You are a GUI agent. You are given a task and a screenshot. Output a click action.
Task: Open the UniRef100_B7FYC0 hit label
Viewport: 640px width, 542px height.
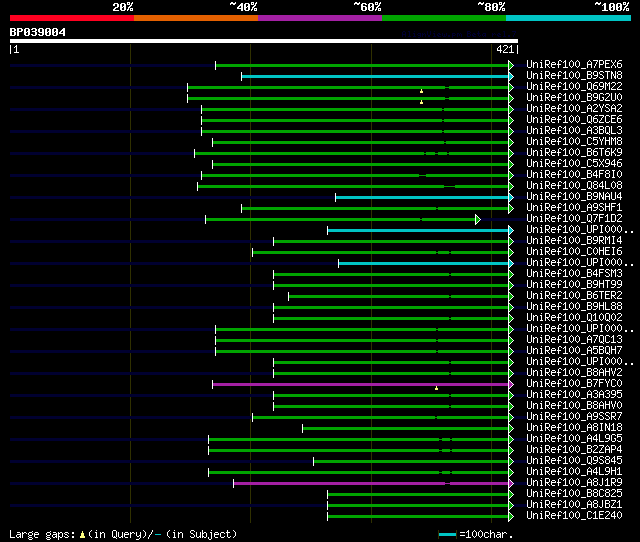(574, 384)
